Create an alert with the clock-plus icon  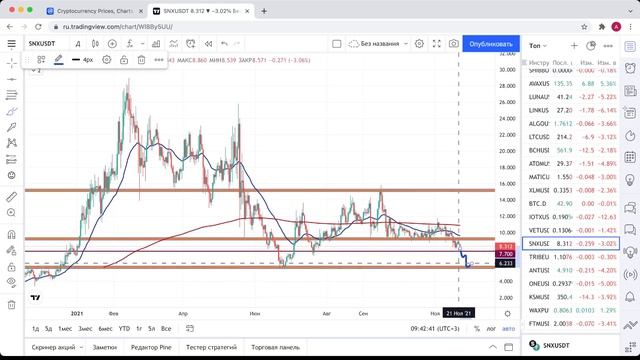click(191, 44)
